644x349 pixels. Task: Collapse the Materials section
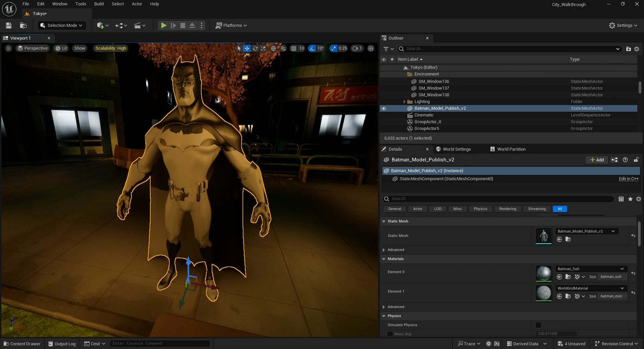(x=384, y=259)
